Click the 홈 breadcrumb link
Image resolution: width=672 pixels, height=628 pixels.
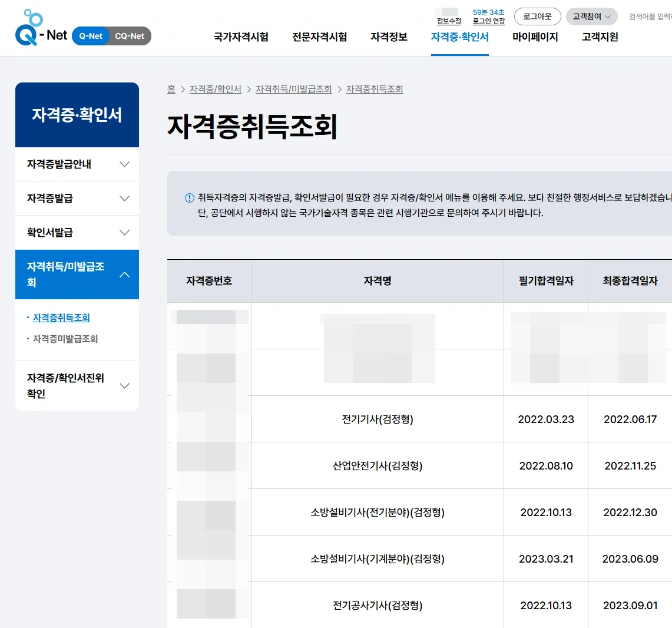[x=170, y=89]
